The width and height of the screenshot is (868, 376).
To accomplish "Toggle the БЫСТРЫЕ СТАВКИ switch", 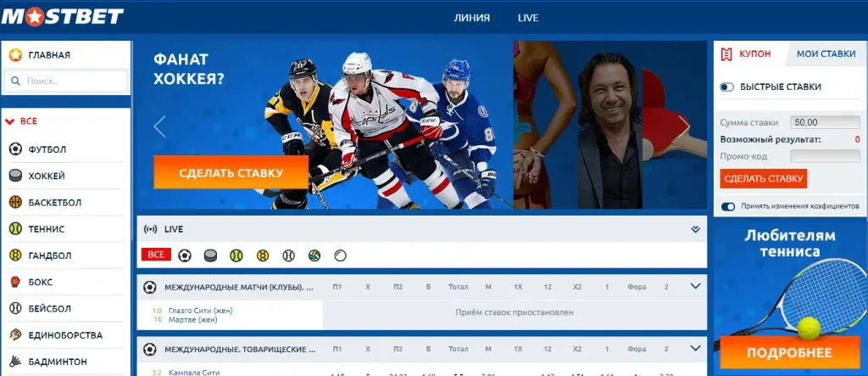I will tap(726, 87).
